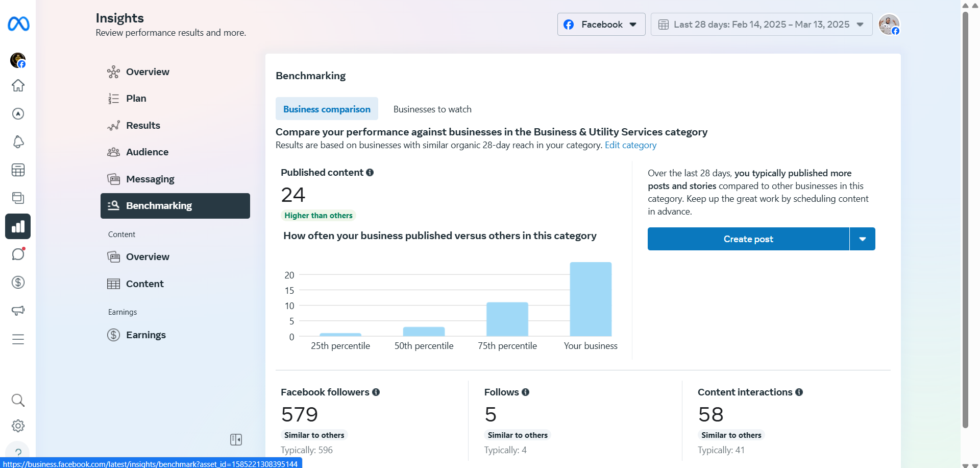Click info icon next to Content interactions
Image resolution: width=980 pixels, height=468 pixels.
799,392
